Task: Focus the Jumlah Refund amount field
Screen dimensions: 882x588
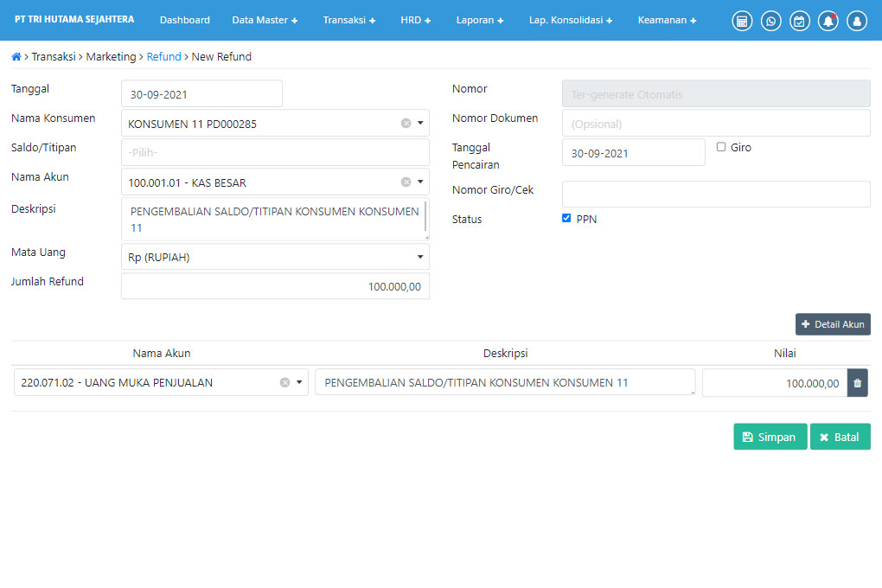Action: [x=275, y=286]
